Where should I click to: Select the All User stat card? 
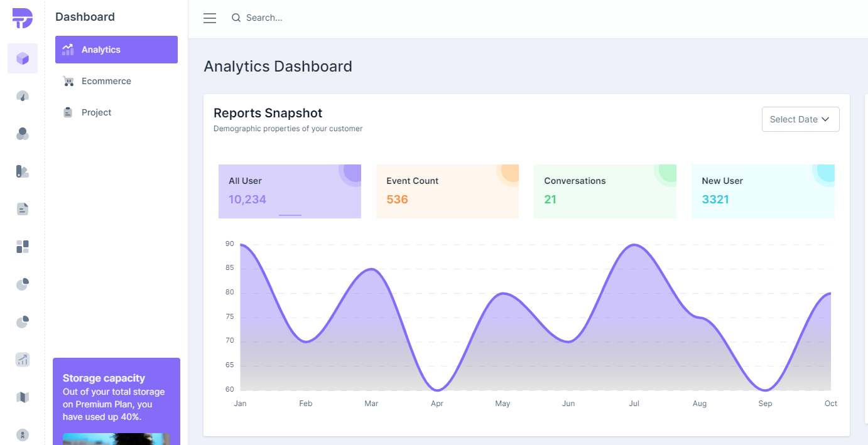(x=290, y=191)
